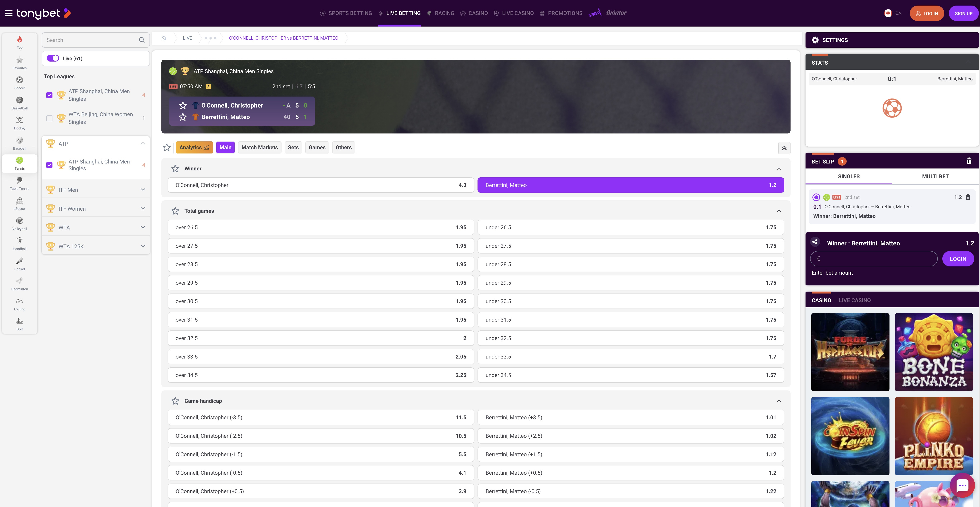This screenshot has width=980, height=507.
Task: Select Hockey in sports sidebar
Action: coord(19,123)
